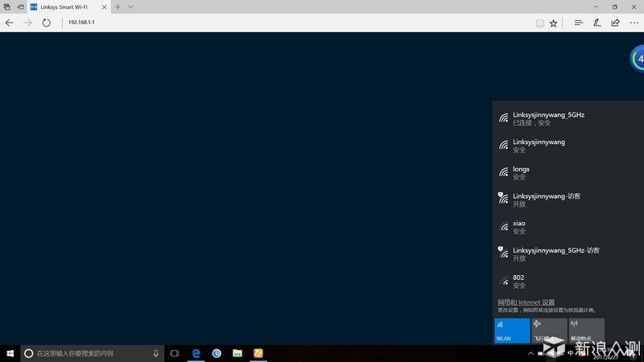Open reading view in address bar
Image resolution: width=644 pixels, height=362 pixels.
pyautogui.click(x=540, y=23)
